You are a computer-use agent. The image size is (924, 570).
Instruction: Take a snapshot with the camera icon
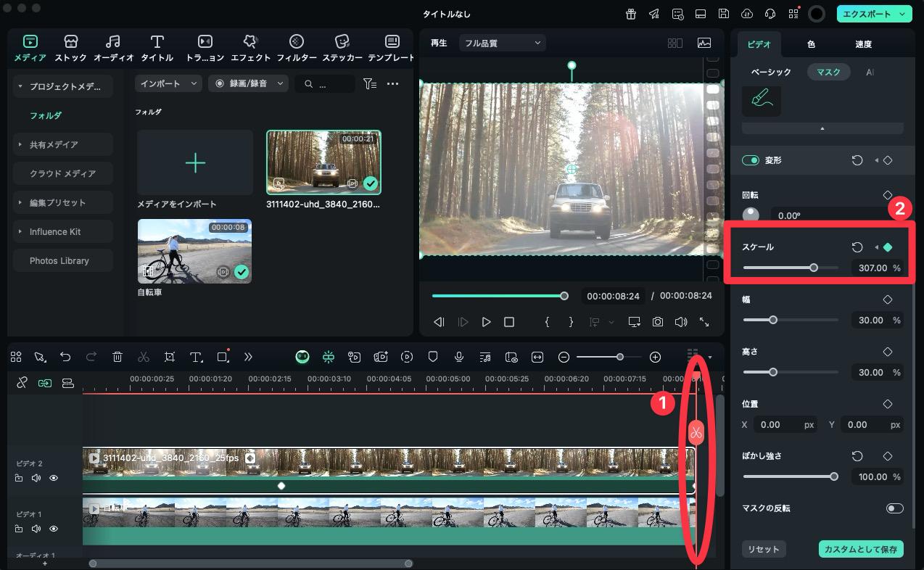[657, 322]
